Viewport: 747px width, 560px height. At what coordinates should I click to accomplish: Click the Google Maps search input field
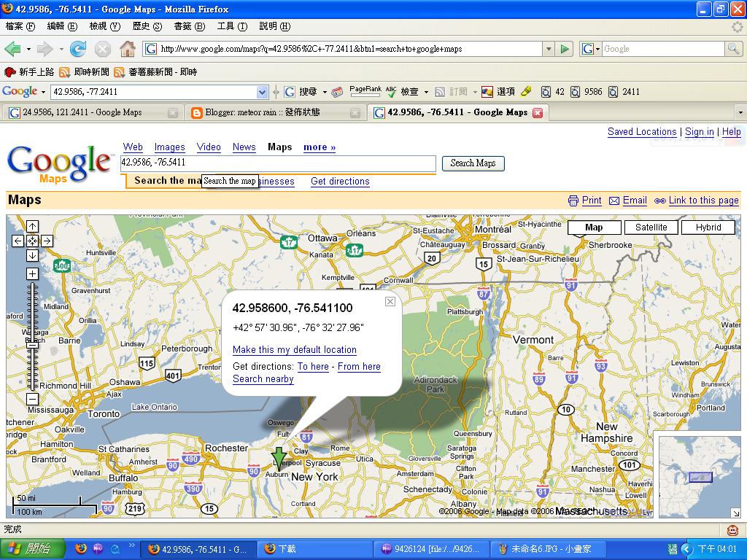[278, 163]
